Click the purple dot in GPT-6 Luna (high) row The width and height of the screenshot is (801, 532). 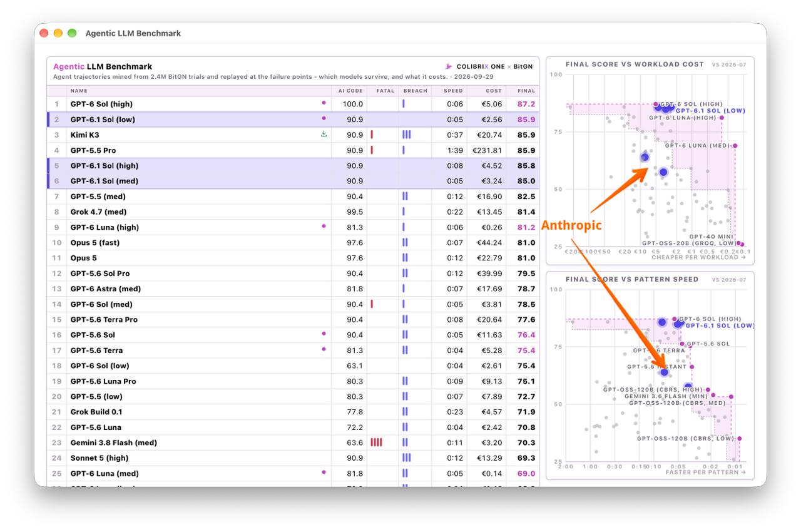[x=324, y=226]
